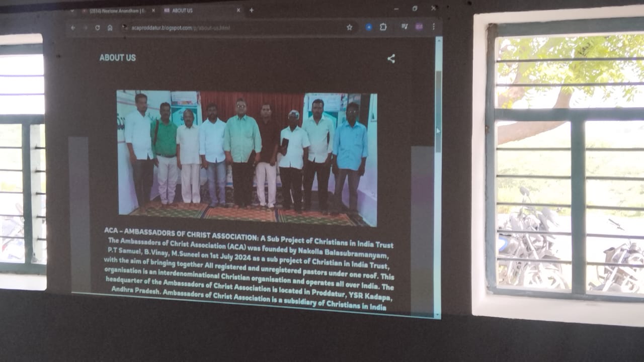Screen dimensions: 644x362
Task: Restore down the browser window
Action: click(415, 9)
